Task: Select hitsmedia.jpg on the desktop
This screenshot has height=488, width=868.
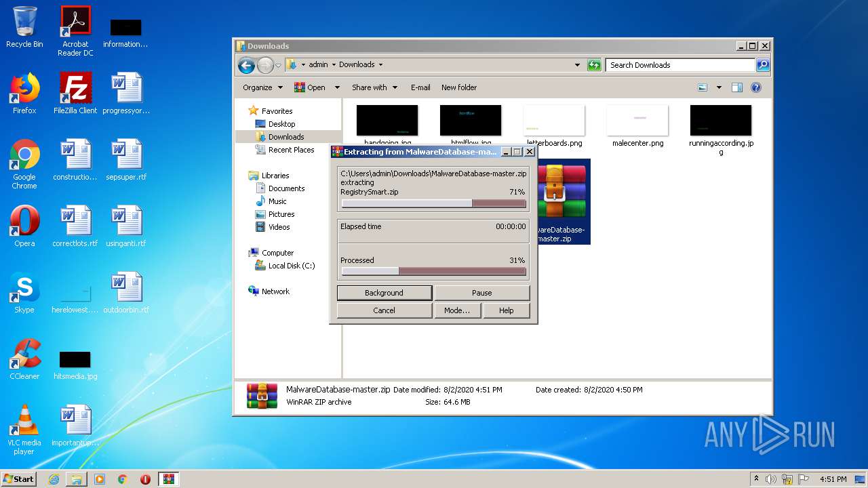Action: pos(75,365)
